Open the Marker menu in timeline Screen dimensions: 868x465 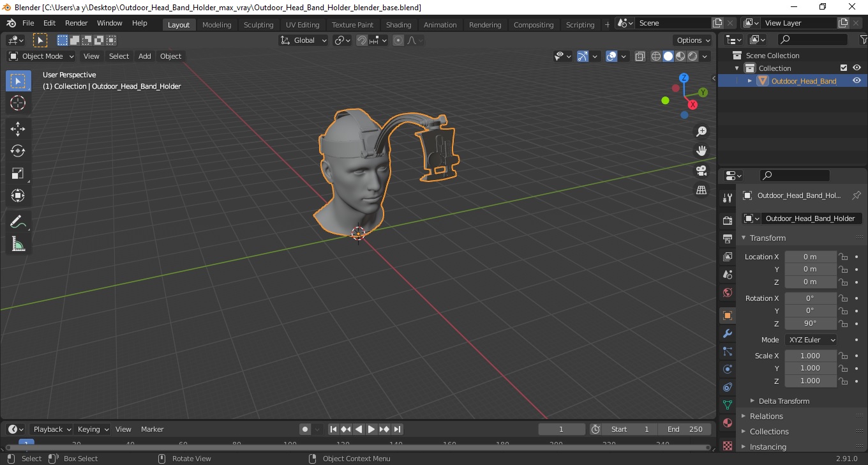pos(152,429)
